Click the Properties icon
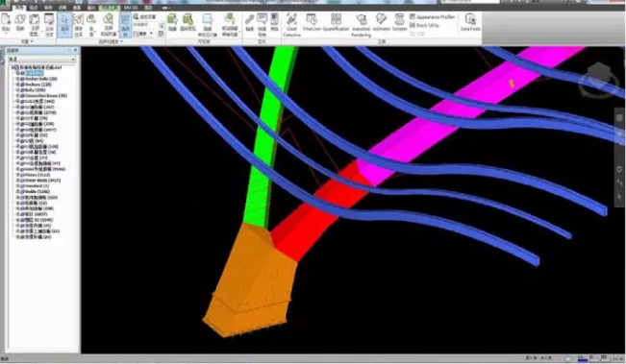626x364 pixels. click(x=275, y=22)
